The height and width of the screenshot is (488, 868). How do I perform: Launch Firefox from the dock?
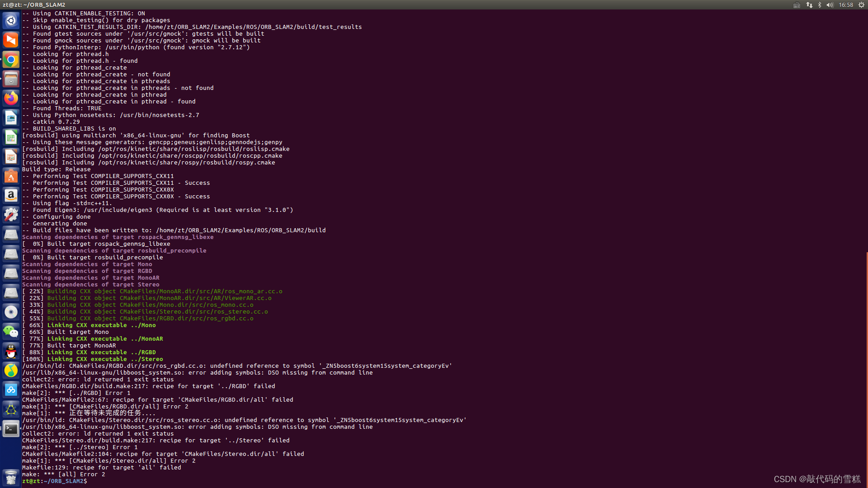pyautogui.click(x=11, y=99)
